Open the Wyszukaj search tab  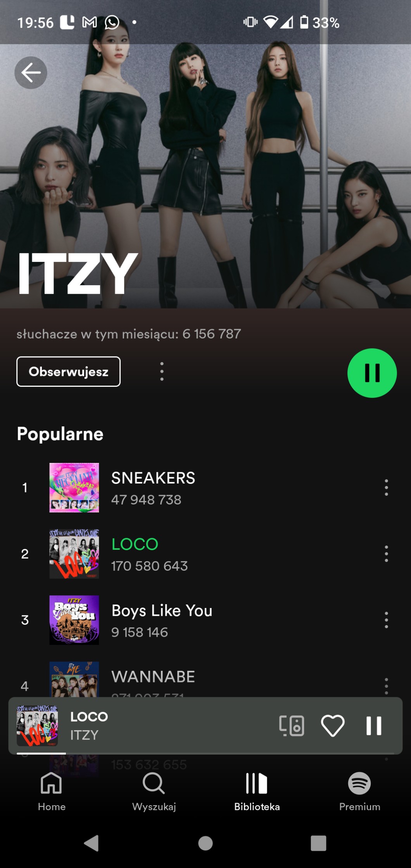click(x=154, y=792)
